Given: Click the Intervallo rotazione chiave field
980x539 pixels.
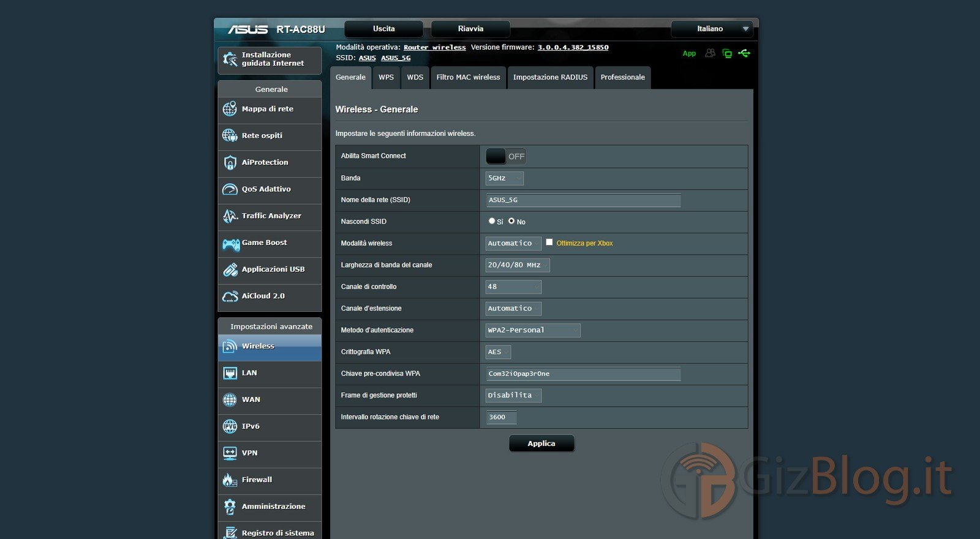Looking at the screenshot, I should click(502, 417).
